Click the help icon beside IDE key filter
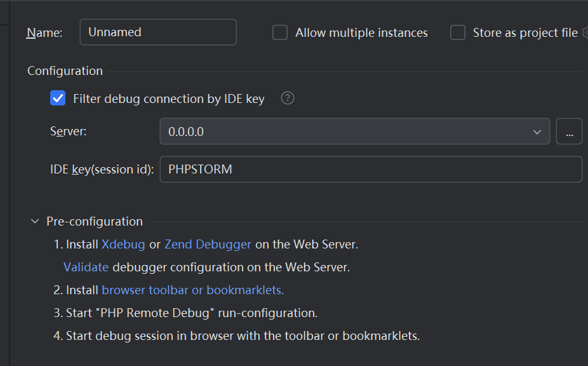This screenshot has width=588, height=366. (288, 98)
